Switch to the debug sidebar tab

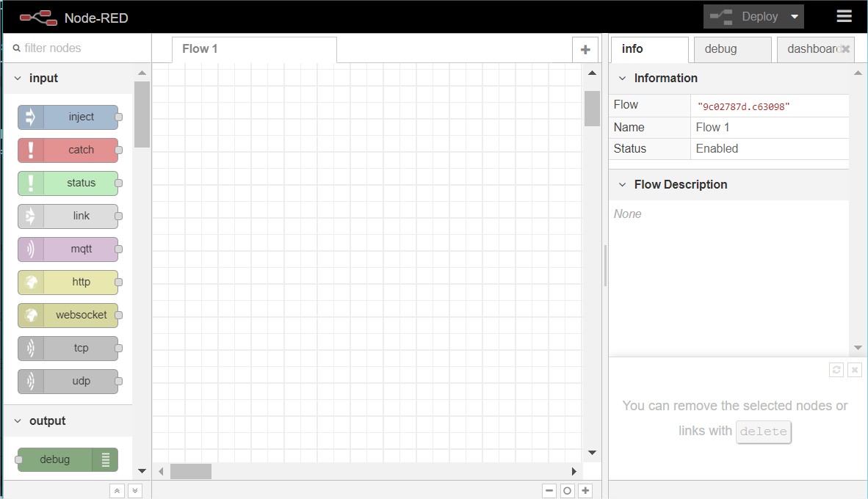click(x=732, y=50)
